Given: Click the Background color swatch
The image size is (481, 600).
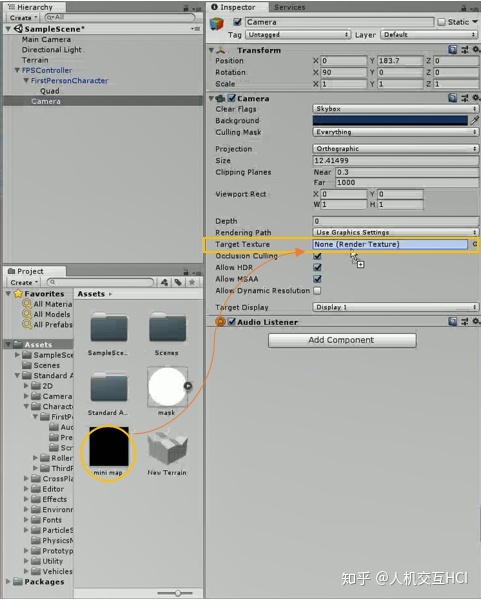Looking at the screenshot, I should click(390, 121).
